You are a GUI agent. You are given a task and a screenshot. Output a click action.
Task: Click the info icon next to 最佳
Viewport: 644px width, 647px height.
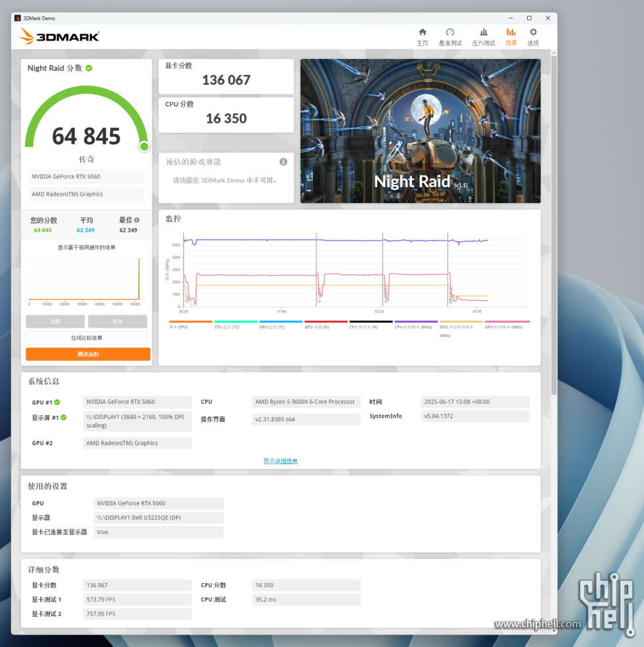tap(137, 220)
